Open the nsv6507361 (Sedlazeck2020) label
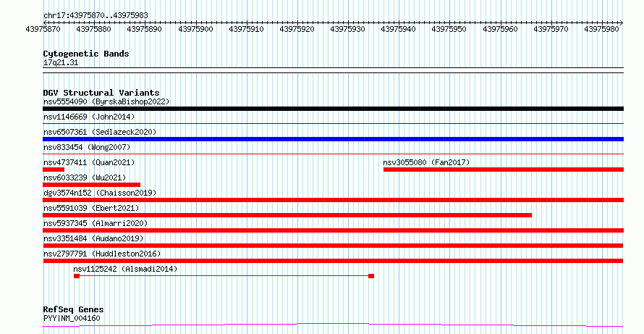 [100, 132]
